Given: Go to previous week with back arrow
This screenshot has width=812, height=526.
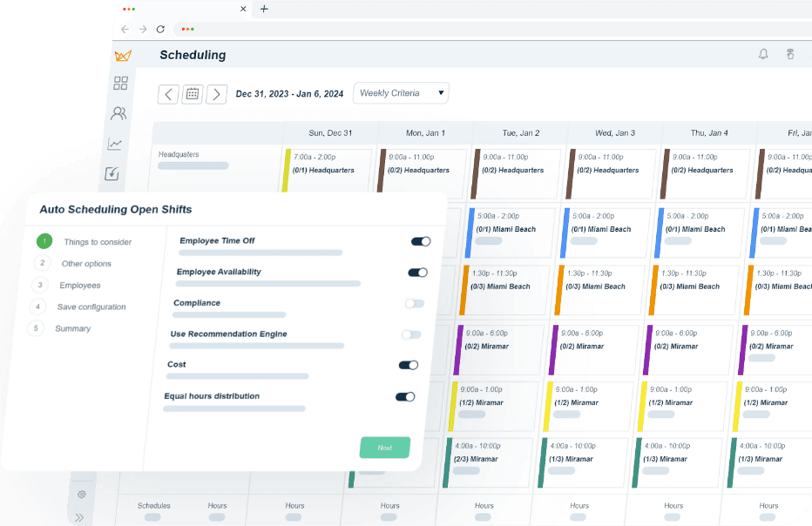Looking at the screenshot, I should [x=168, y=93].
